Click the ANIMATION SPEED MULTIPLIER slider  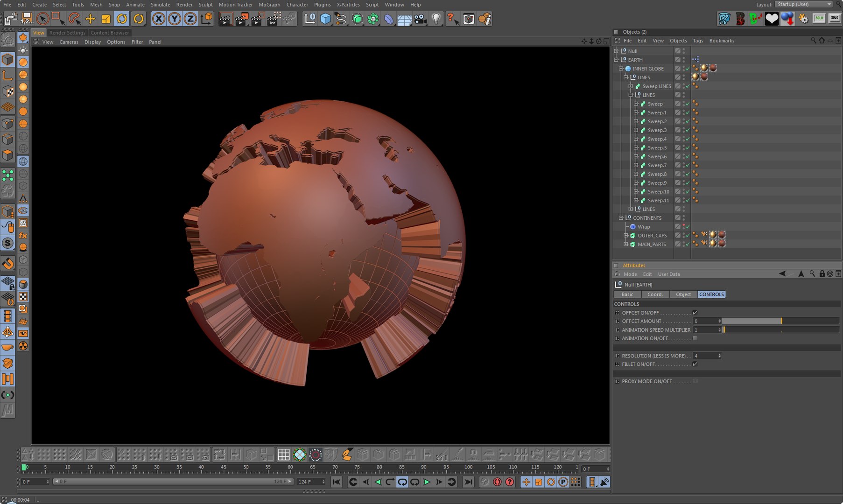pyautogui.click(x=780, y=329)
